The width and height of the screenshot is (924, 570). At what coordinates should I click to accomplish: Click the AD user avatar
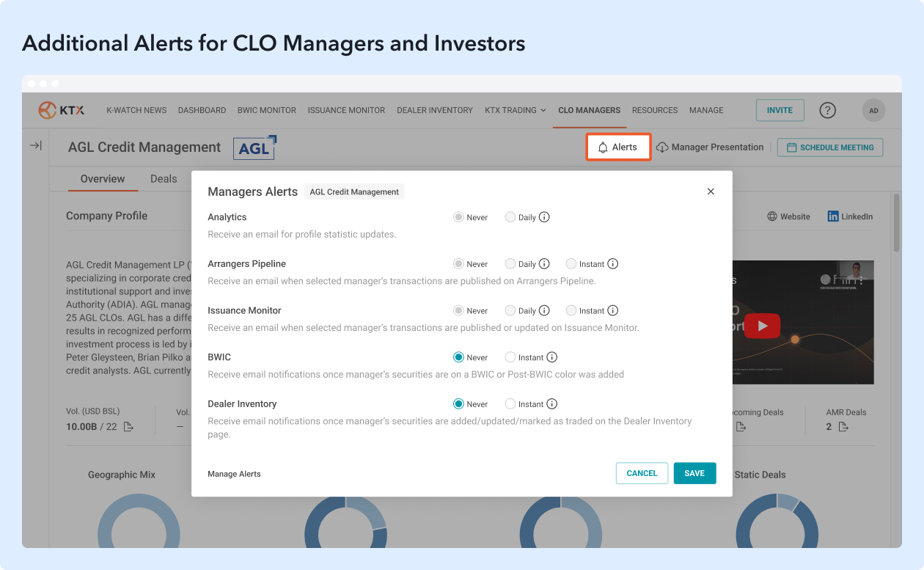pyautogui.click(x=873, y=110)
